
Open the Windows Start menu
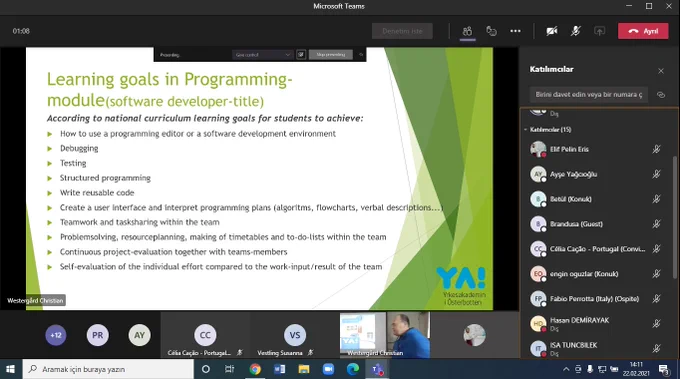10,369
